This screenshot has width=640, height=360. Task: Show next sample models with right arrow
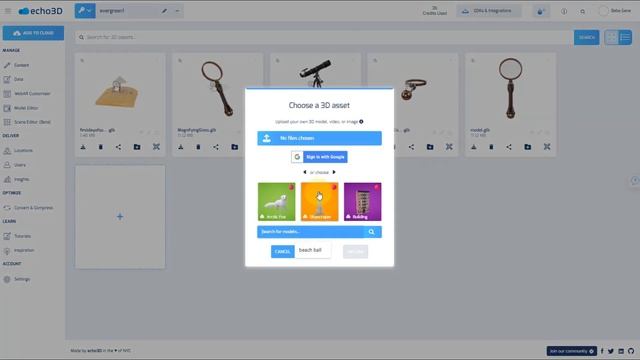click(334, 172)
